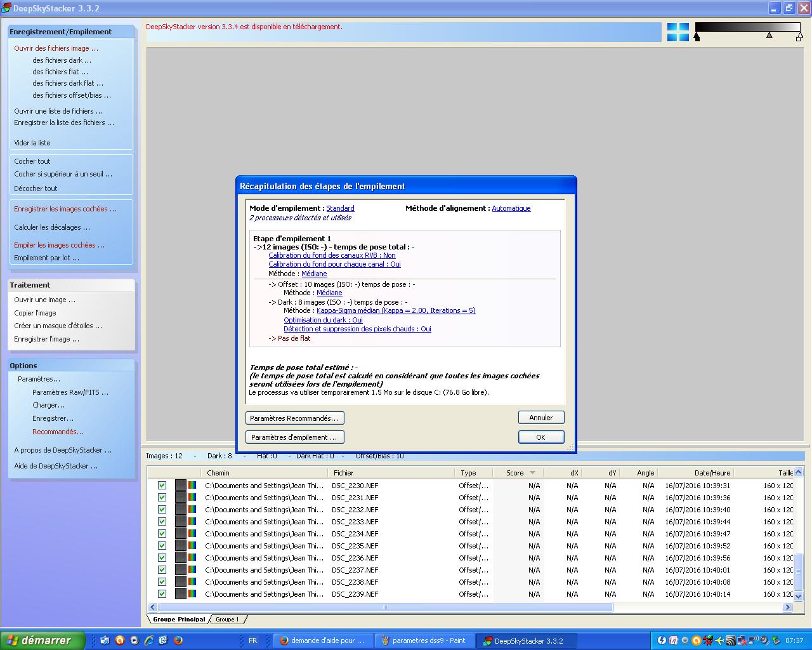Click 'Enregistrer les images cochées ...'
The image size is (812, 650).
65,209
